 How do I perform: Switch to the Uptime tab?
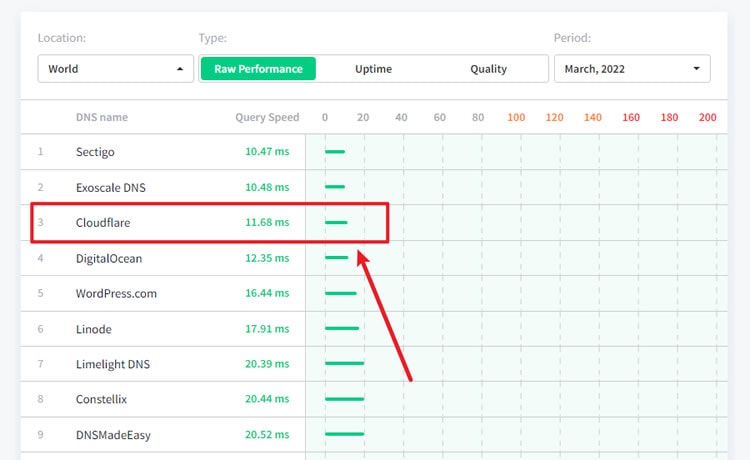click(373, 69)
